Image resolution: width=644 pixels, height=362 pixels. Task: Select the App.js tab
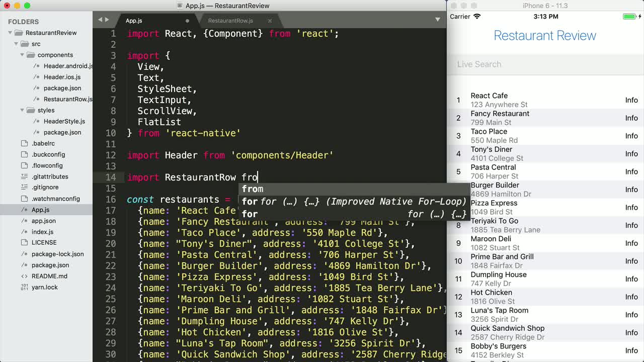tap(133, 21)
